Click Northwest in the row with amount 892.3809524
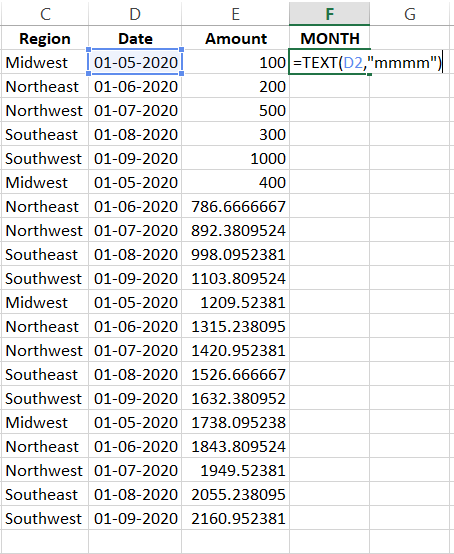454x554 pixels. tap(44, 231)
